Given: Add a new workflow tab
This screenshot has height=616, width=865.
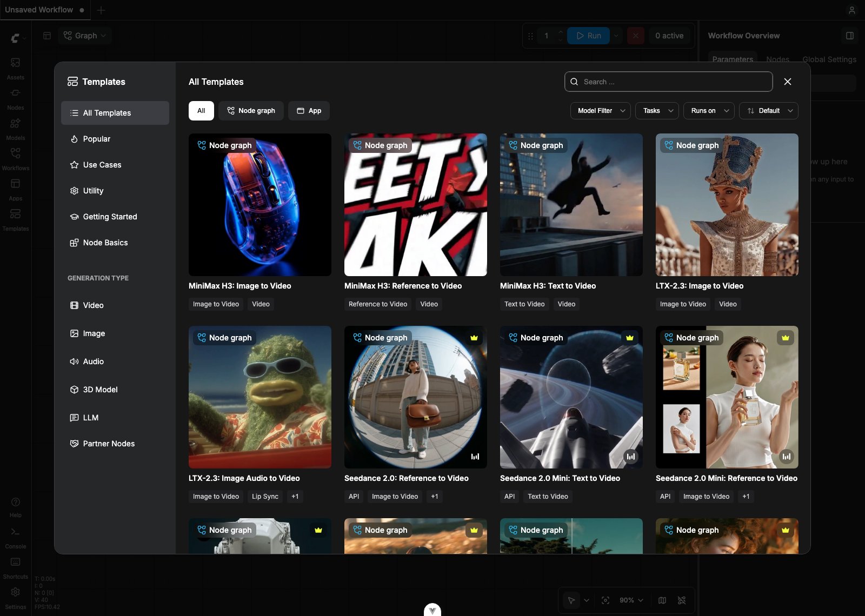Looking at the screenshot, I should [101, 10].
